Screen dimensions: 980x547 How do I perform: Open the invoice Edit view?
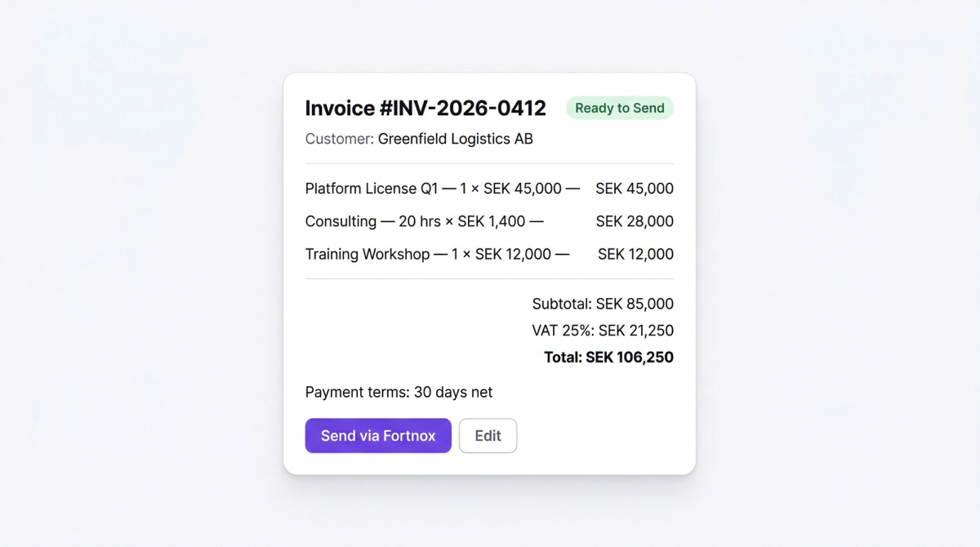click(488, 435)
